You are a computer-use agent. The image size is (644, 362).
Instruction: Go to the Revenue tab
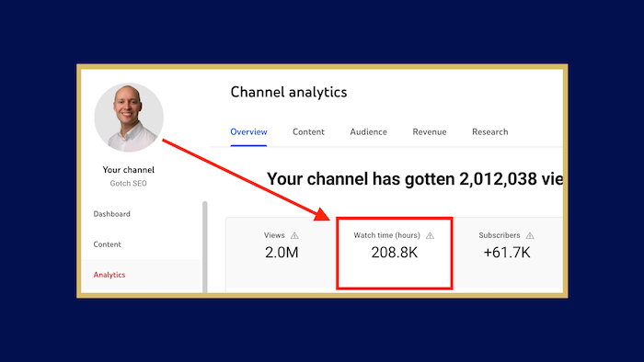point(430,131)
